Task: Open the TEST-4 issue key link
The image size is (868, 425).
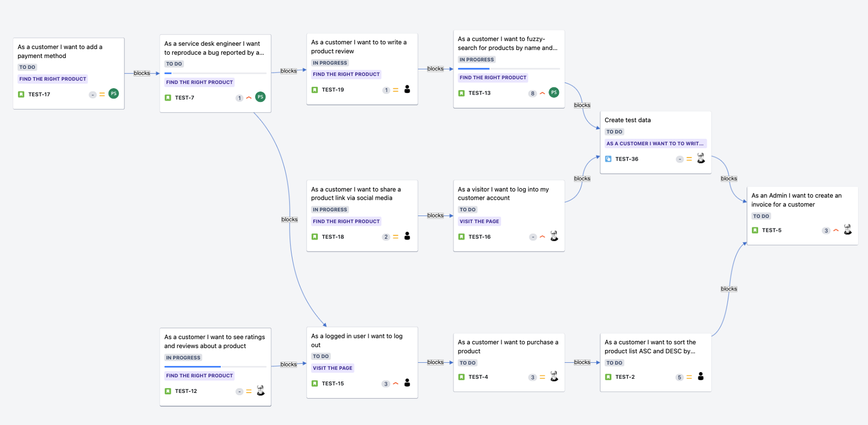Action: (x=478, y=377)
